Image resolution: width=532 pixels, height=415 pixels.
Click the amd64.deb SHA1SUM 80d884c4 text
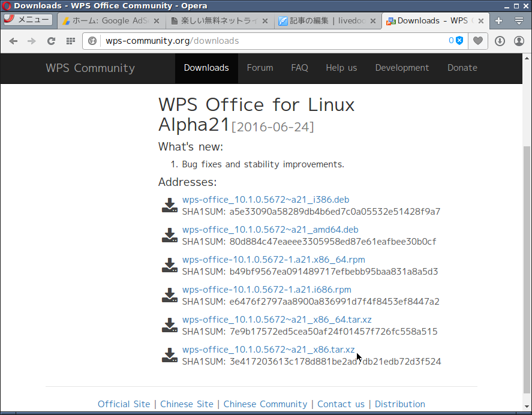coord(309,242)
